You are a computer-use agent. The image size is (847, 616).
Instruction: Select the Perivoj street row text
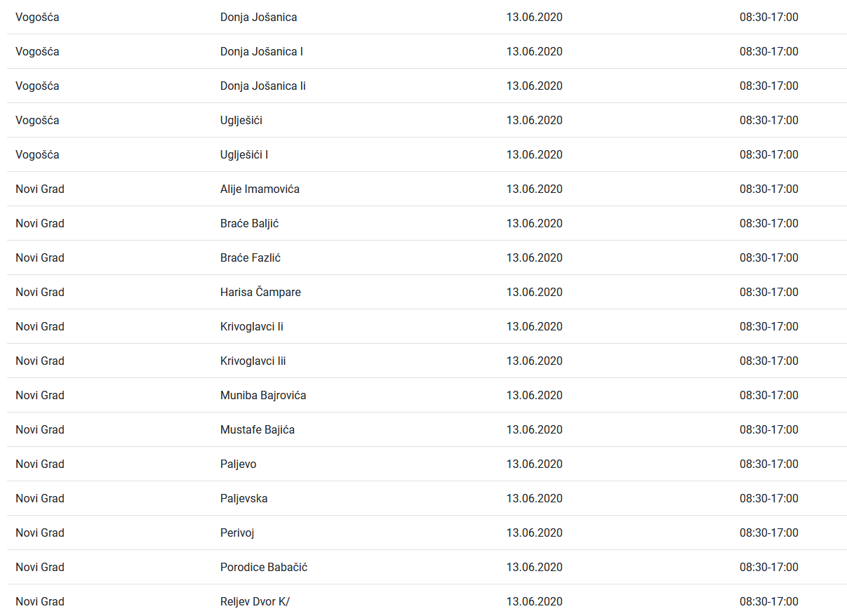[237, 533]
